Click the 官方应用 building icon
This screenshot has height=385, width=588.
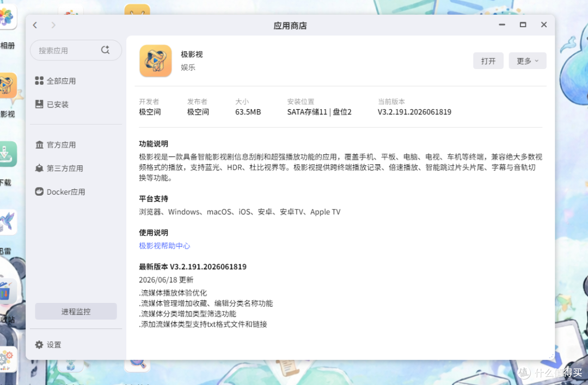tap(39, 145)
